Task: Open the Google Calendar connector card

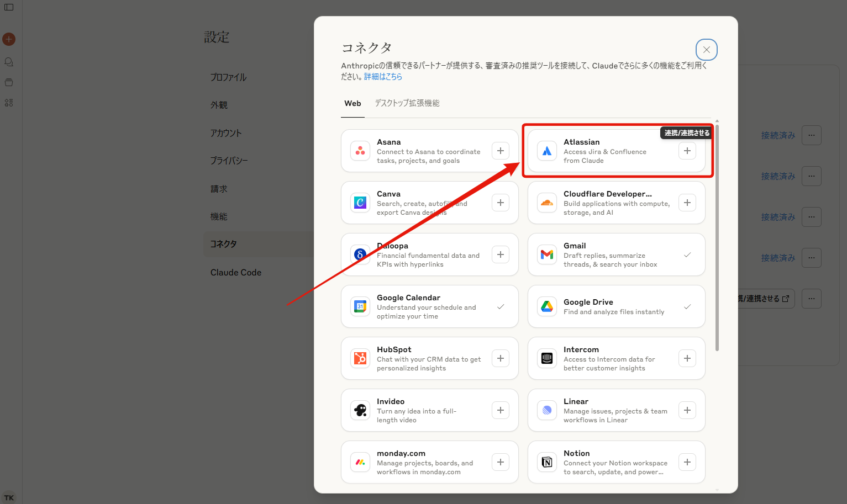Action: pyautogui.click(x=430, y=306)
